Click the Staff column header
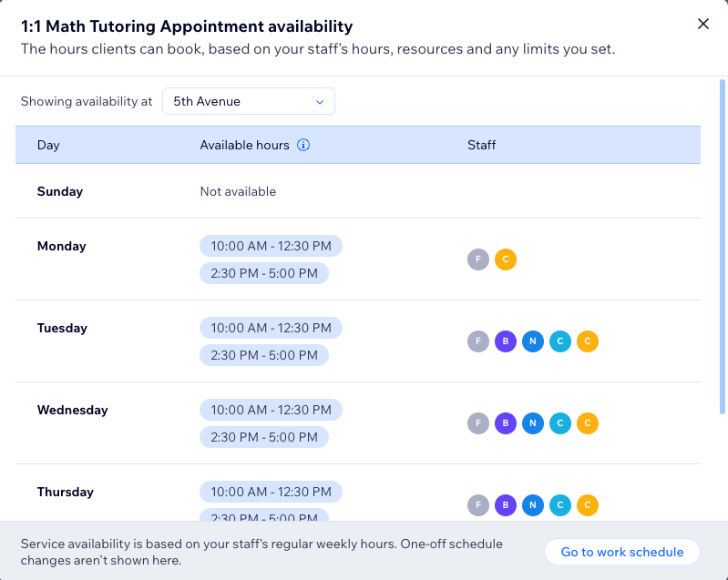The image size is (728, 580). pyautogui.click(x=481, y=145)
